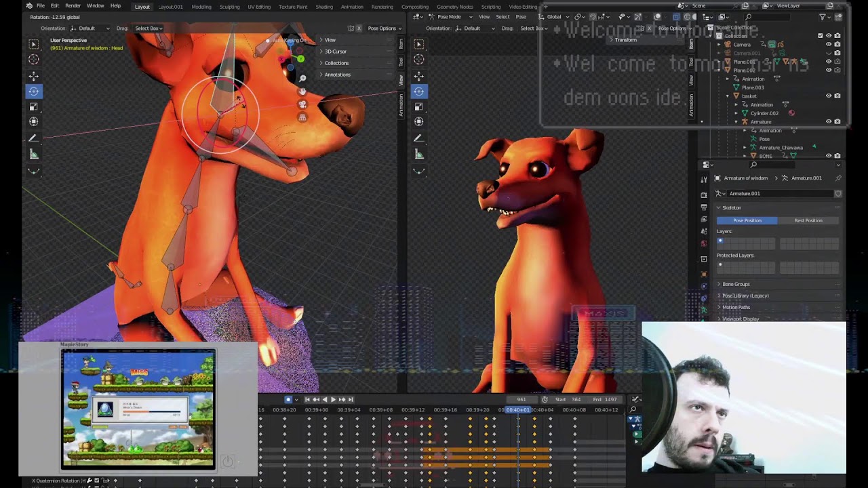868x488 pixels.
Task: Click the Start frame field 364
Action: (x=568, y=399)
